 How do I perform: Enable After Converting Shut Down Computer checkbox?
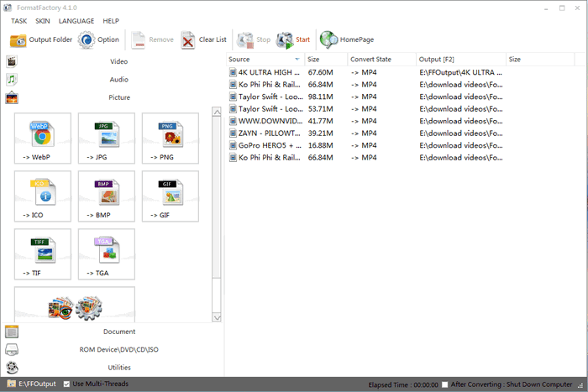pos(444,384)
